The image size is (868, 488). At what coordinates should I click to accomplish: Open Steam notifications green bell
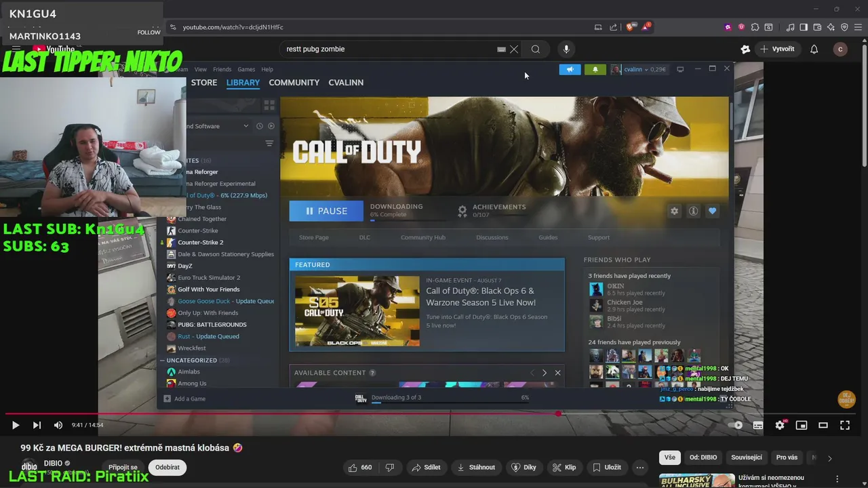click(x=595, y=69)
